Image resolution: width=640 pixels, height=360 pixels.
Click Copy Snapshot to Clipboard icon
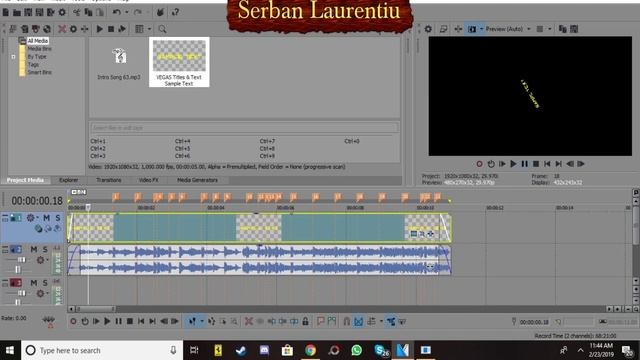pyautogui.click(x=562, y=29)
